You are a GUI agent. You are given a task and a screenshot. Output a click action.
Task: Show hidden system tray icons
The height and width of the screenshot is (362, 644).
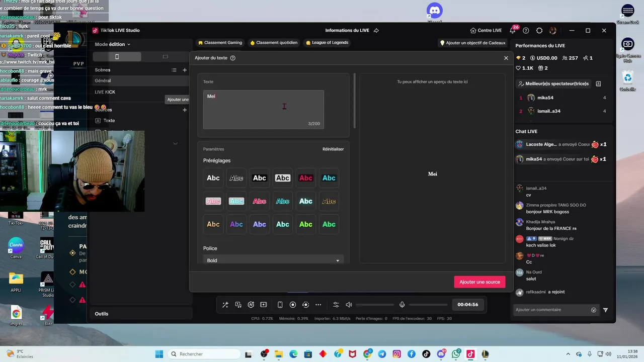coord(569,354)
